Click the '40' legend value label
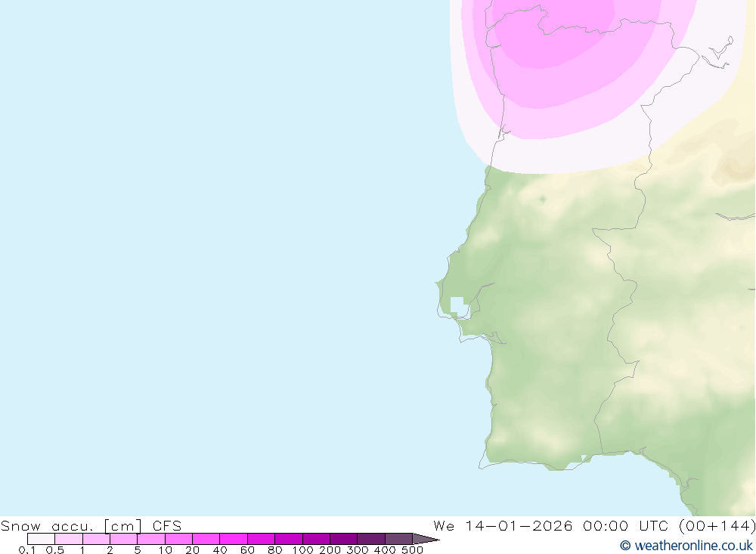 point(220,549)
